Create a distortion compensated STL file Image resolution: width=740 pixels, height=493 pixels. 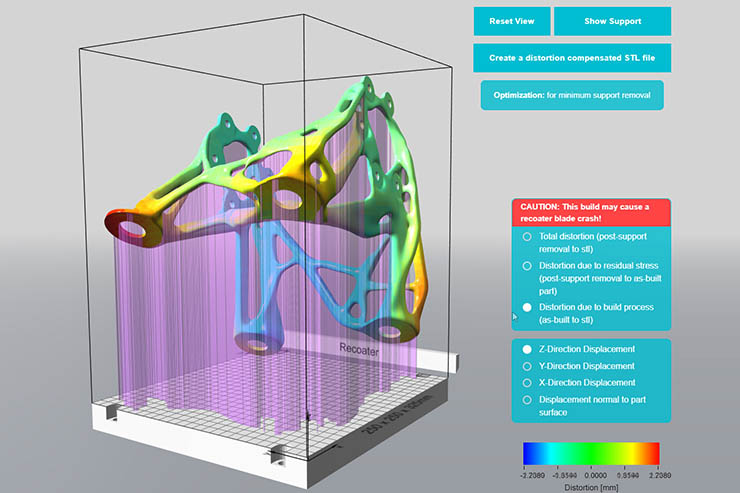(571, 58)
